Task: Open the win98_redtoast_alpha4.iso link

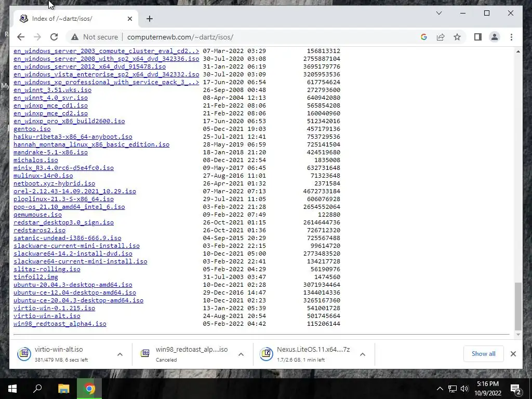Action: coord(60,324)
